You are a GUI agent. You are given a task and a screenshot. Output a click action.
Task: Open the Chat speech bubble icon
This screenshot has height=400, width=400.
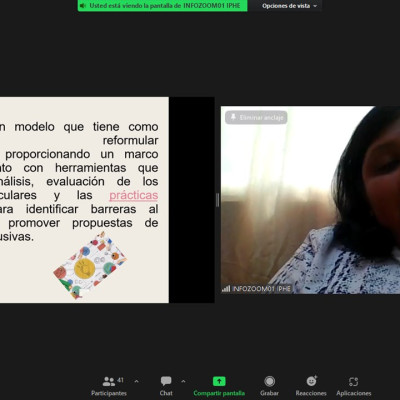pyautogui.click(x=166, y=381)
